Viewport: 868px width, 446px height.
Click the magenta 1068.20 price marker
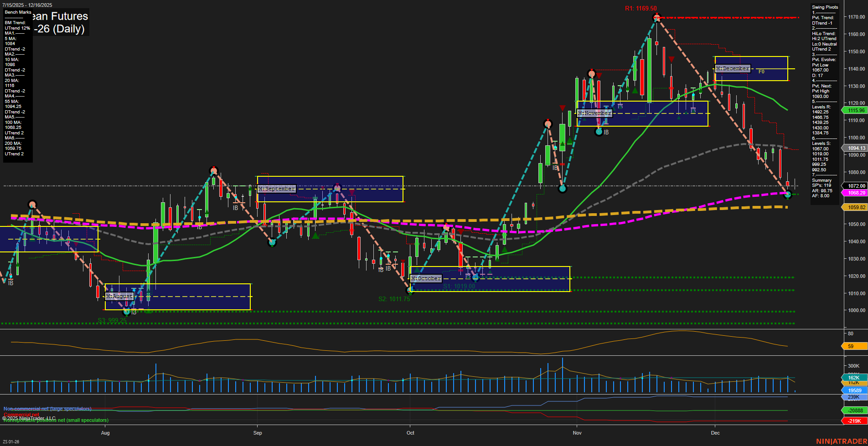855,193
